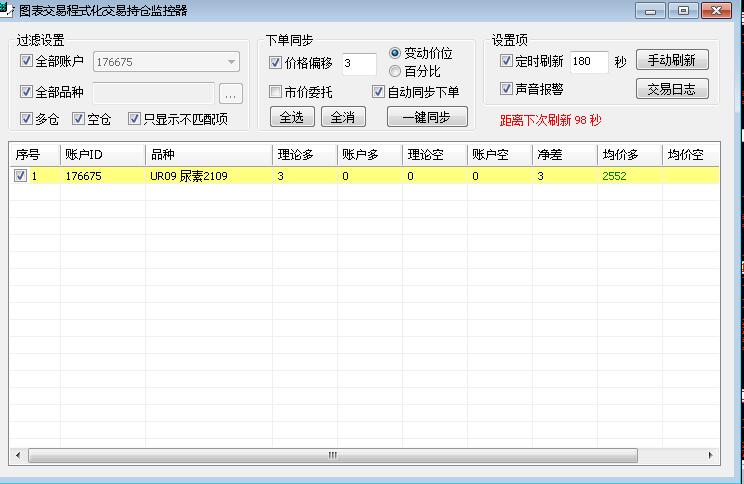This screenshot has width=744, height=484.
Task: Sort by the 账户多 column header
Action: (370, 155)
